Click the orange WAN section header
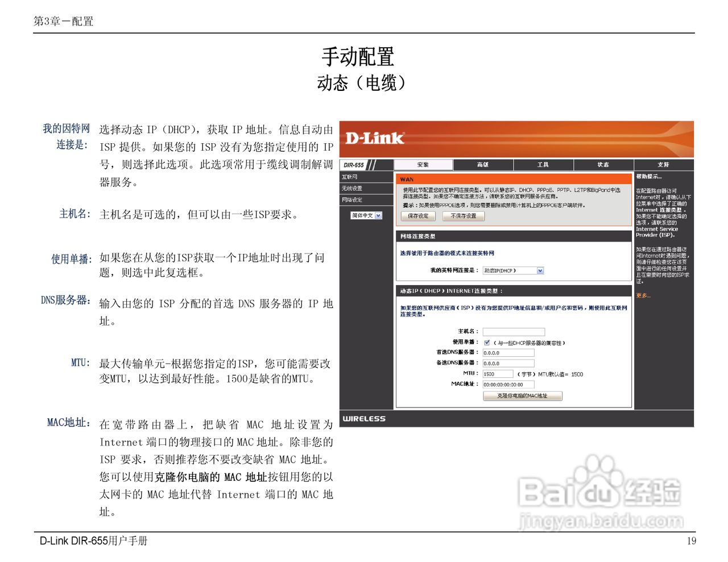Viewport: 728px width, 562px height. coord(514,179)
